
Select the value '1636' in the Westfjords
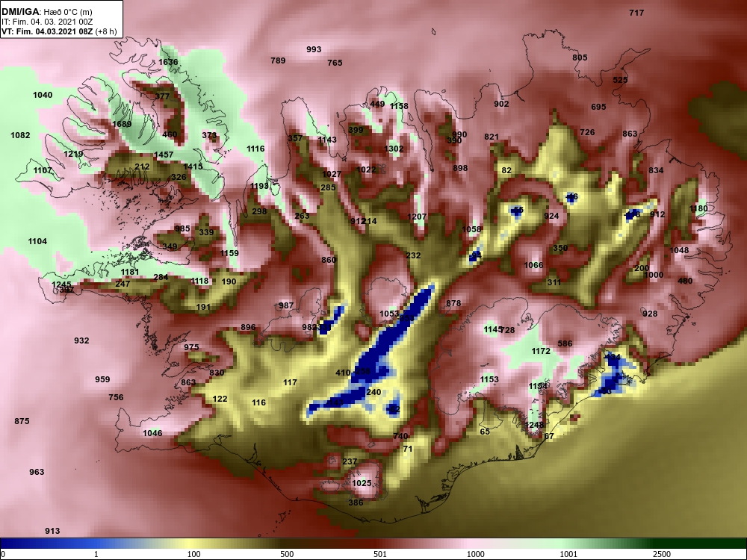click(168, 63)
